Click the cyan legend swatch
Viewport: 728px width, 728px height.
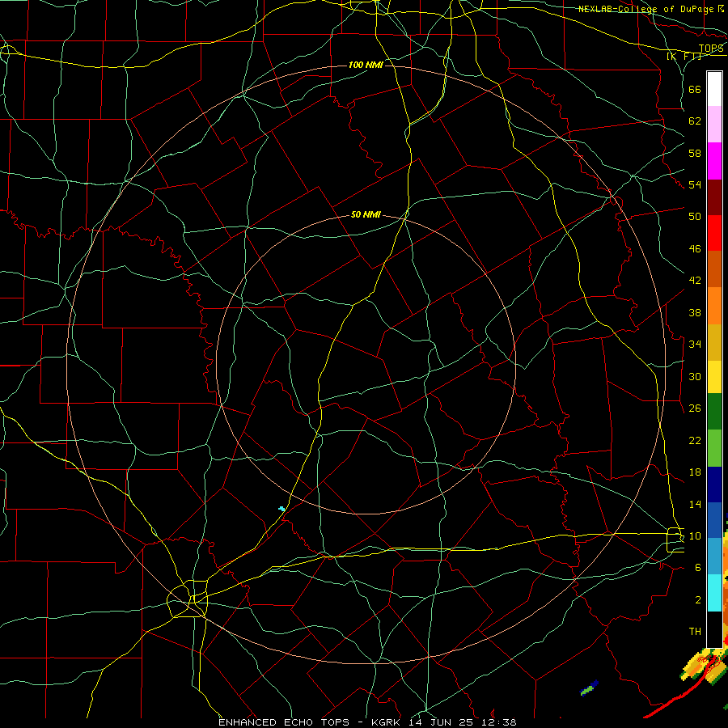pos(714,593)
